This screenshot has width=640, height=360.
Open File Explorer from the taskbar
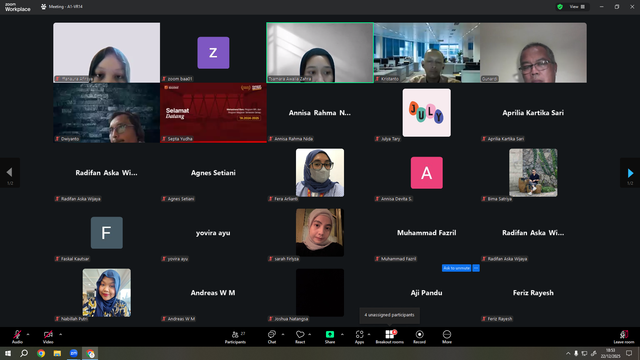(57, 353)
